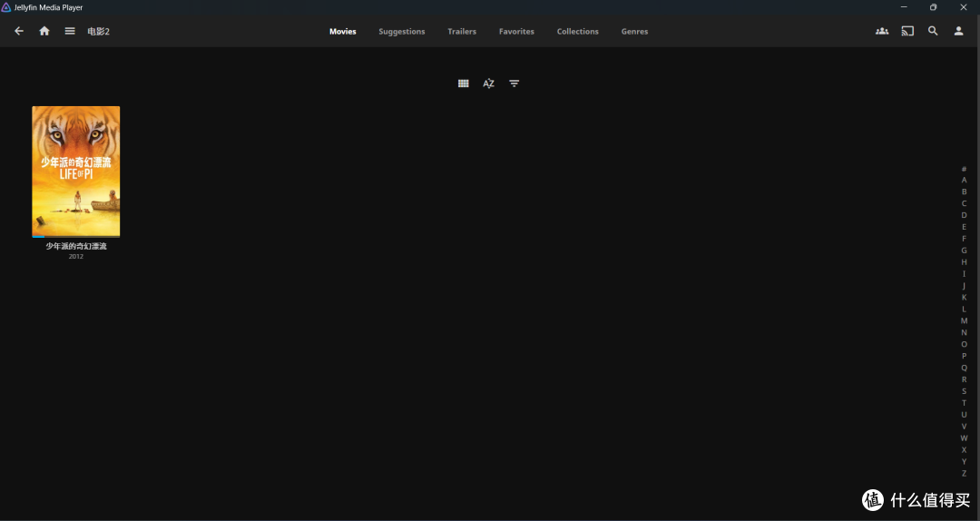This screenshot has width=980, height=521.
Task: Jump to letter I in alphabet picker
Action: 964,274
